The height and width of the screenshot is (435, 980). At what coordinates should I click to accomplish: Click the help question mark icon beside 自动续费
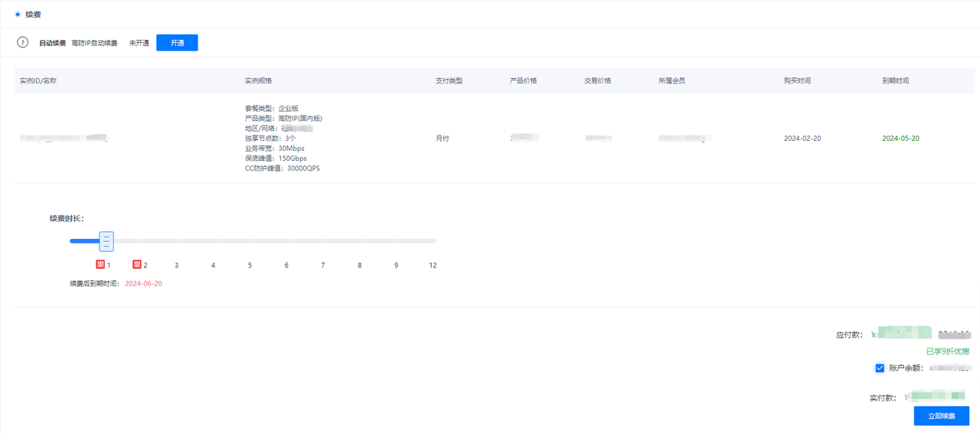tap(23, 43)
